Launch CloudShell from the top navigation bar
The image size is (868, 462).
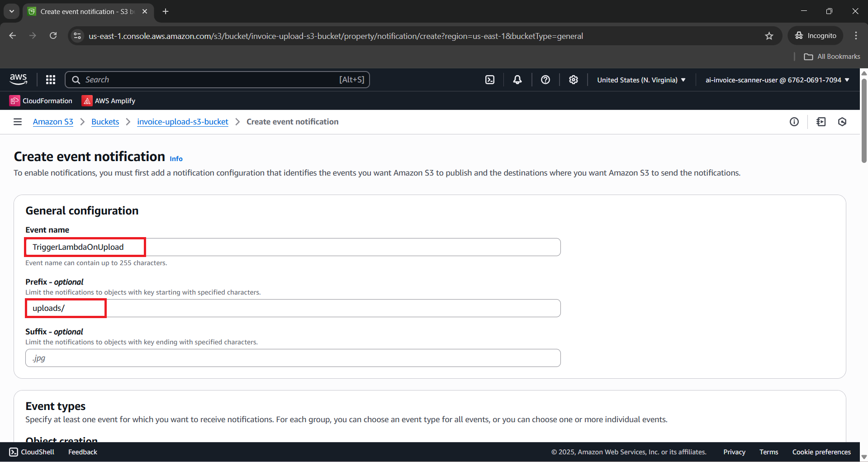click(x=490, y=80)
